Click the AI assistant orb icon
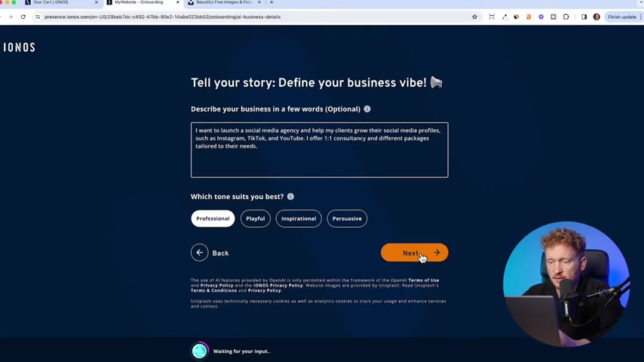The image size is (644, 362). point(200,351)
